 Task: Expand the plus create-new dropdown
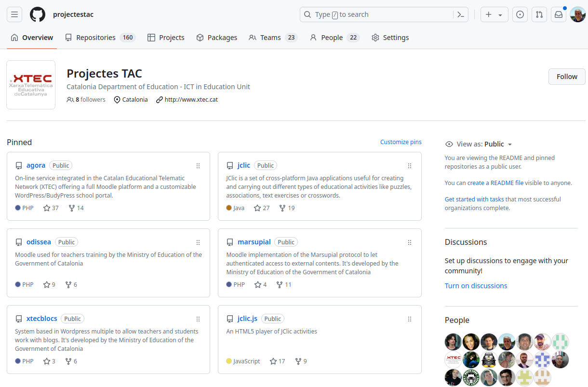tap(494, 14)
